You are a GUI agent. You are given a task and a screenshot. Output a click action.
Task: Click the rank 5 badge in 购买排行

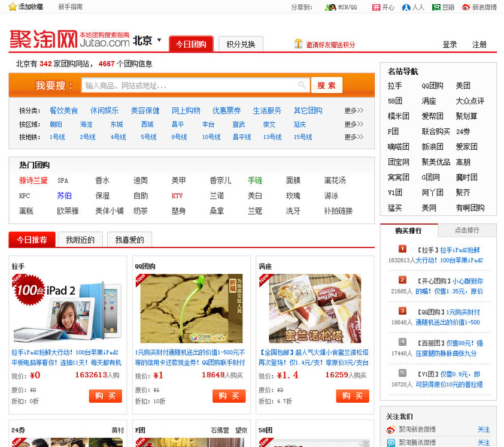coord(402,373)
